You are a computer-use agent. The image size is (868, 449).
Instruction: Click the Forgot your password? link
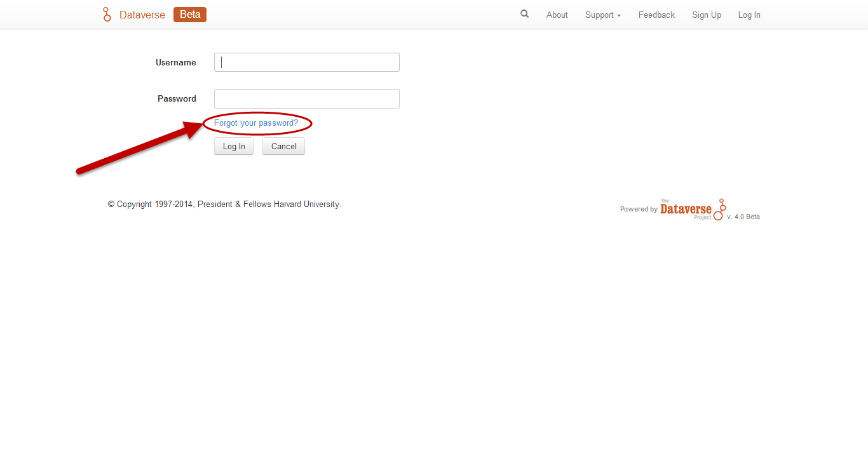256,123
